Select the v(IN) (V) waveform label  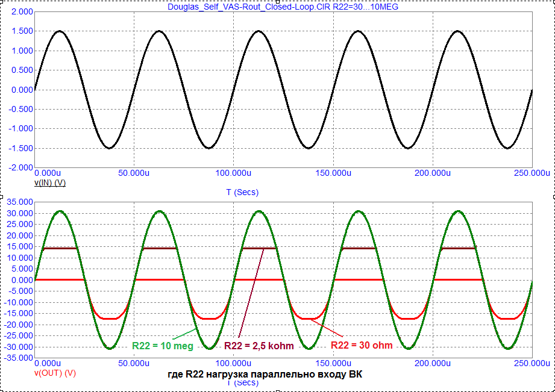(50, 182)
